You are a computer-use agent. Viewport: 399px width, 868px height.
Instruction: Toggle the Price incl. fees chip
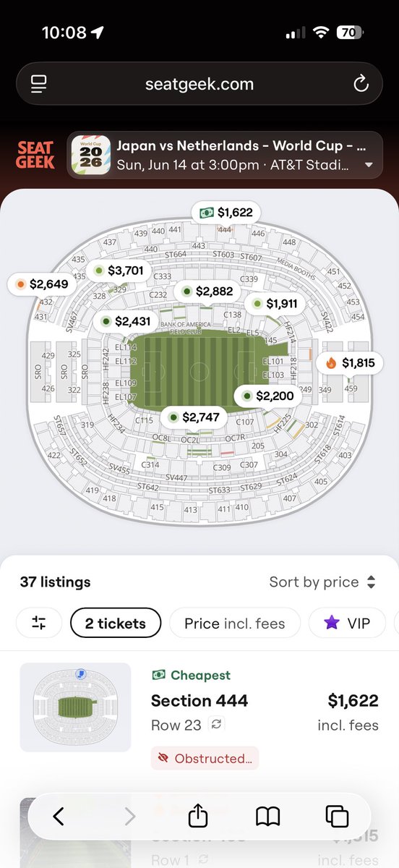pos(235,623)
